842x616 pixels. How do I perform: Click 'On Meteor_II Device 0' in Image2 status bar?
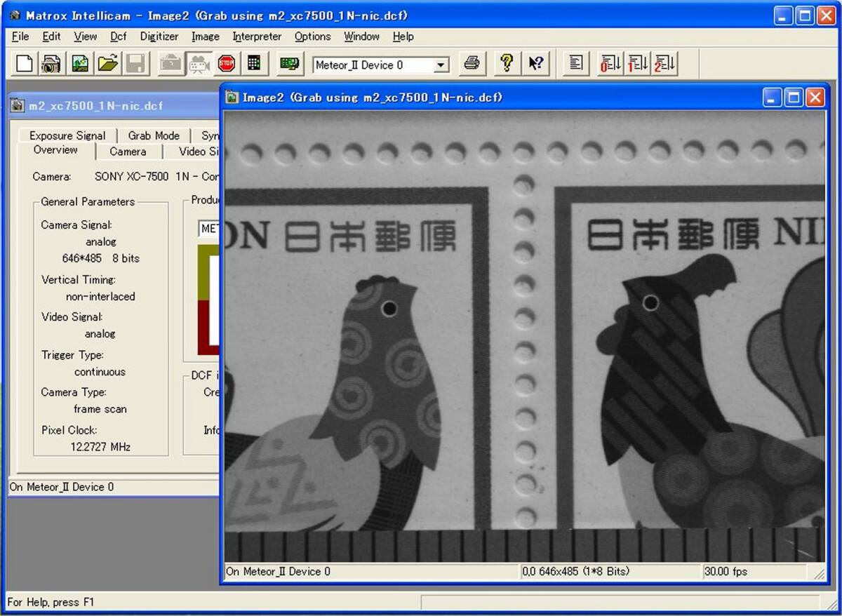coord(278,572)
